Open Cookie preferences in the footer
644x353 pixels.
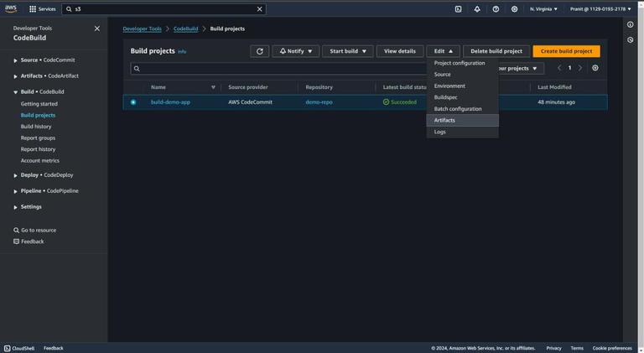click(612, 348)
